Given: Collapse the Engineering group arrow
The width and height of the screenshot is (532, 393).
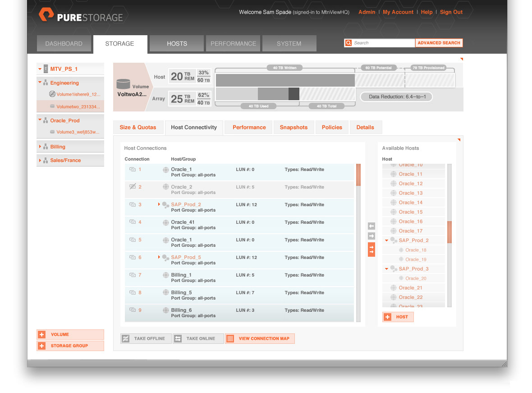Looking at the screenshot, I should click(x=40, y=82).
